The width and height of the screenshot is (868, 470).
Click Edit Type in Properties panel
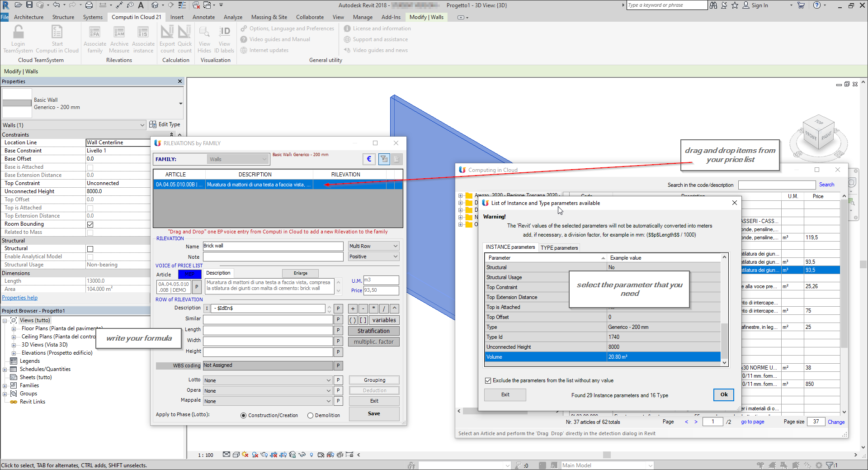(x=165, y=124)
